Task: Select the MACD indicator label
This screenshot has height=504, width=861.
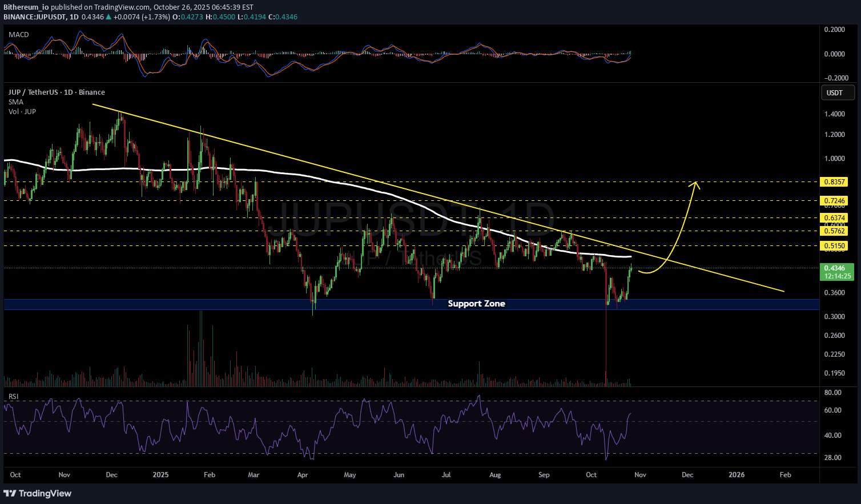Action: coord(18,35)
